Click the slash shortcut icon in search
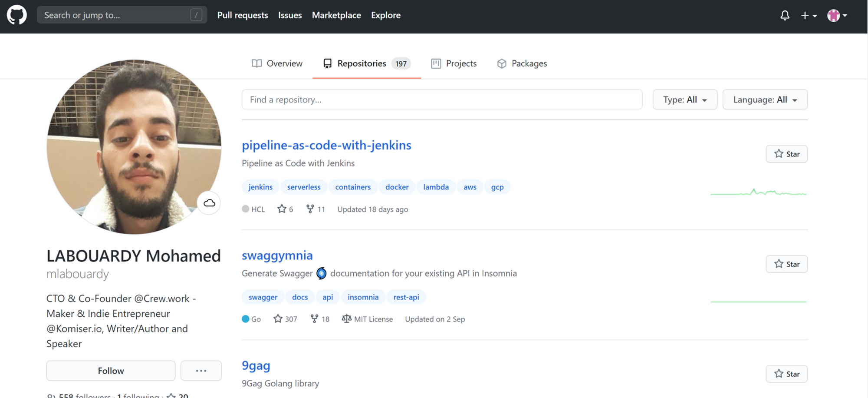 click(196, 15)
